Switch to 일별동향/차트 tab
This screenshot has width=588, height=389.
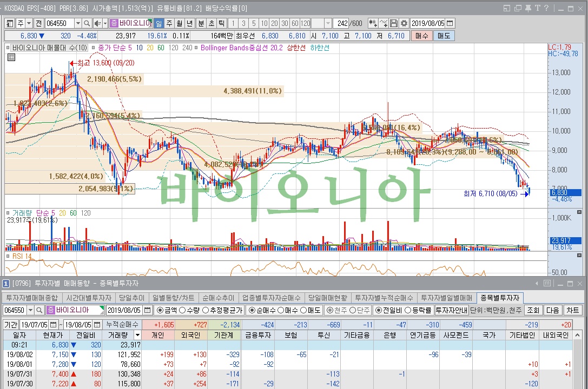[173, 298]
